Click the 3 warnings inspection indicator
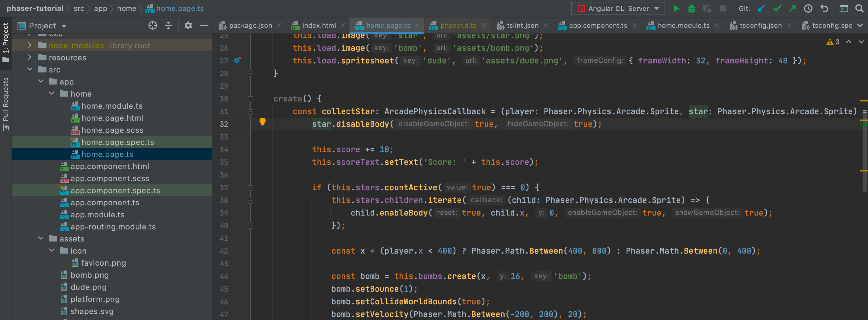868x320 pixels. coord(833,41)
